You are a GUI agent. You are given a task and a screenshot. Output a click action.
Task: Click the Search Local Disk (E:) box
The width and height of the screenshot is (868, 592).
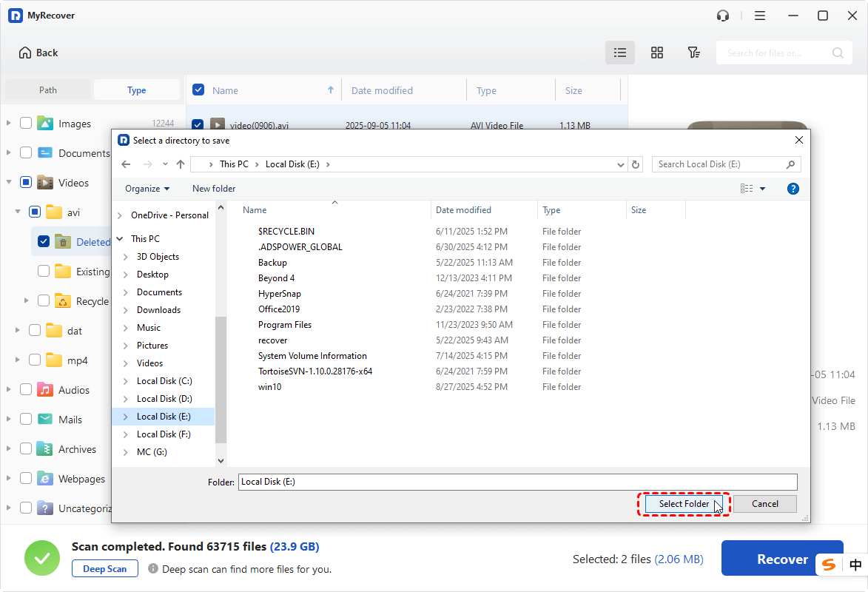(x=726, y=164)
